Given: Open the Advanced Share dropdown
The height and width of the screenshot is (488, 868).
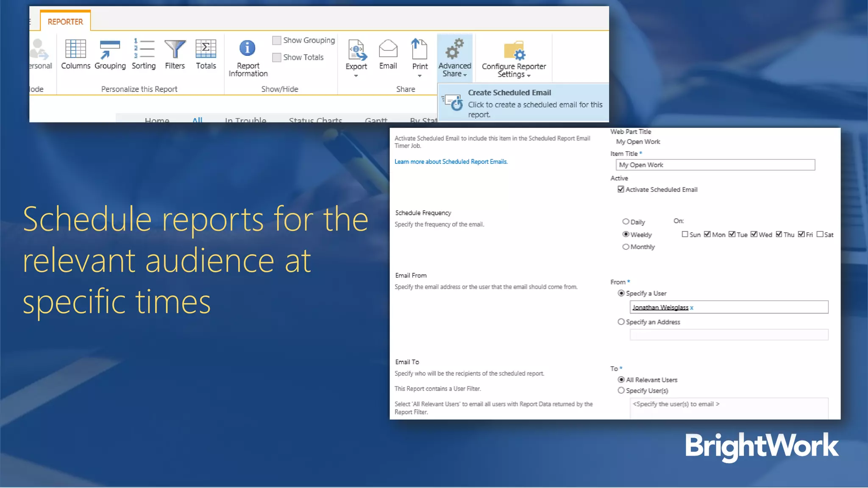Looking at the screenshot, I should [x=455, y=58].
